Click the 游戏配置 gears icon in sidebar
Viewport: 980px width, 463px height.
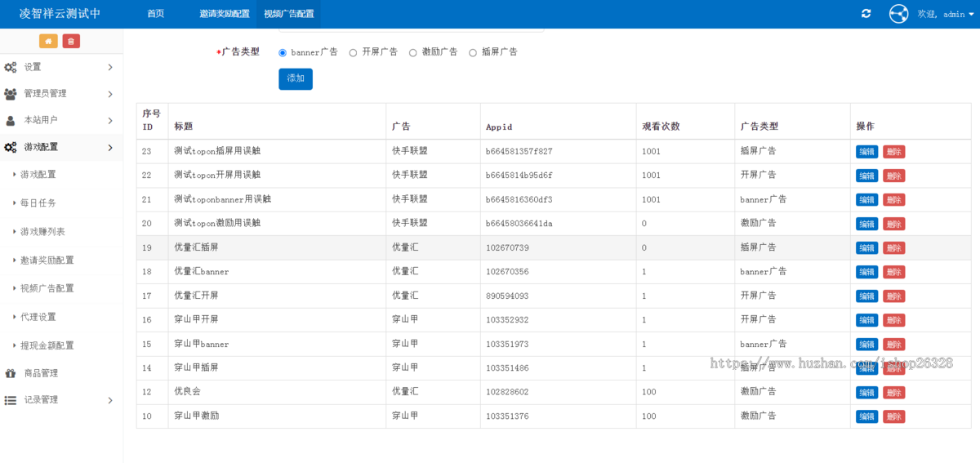11,147
